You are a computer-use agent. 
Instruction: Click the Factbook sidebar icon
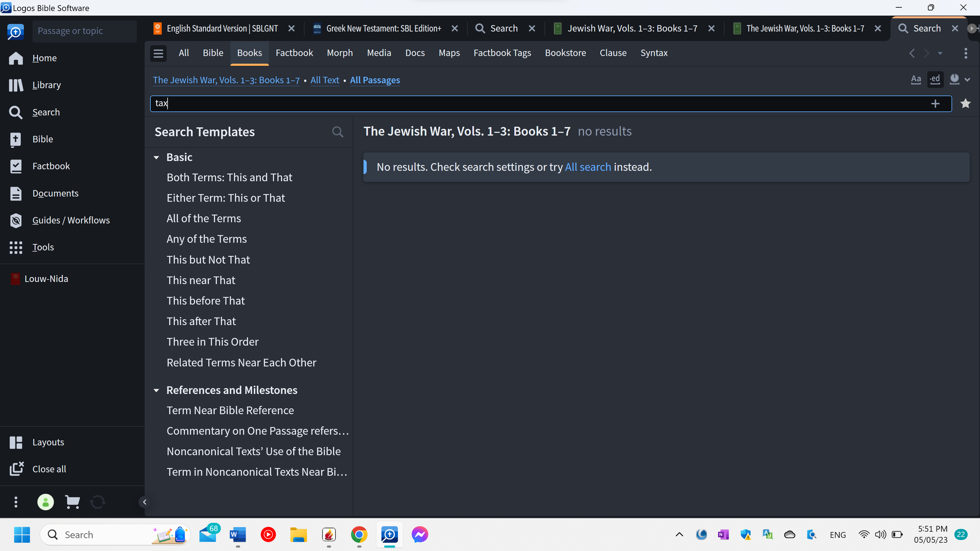click(x=16, y=166)
